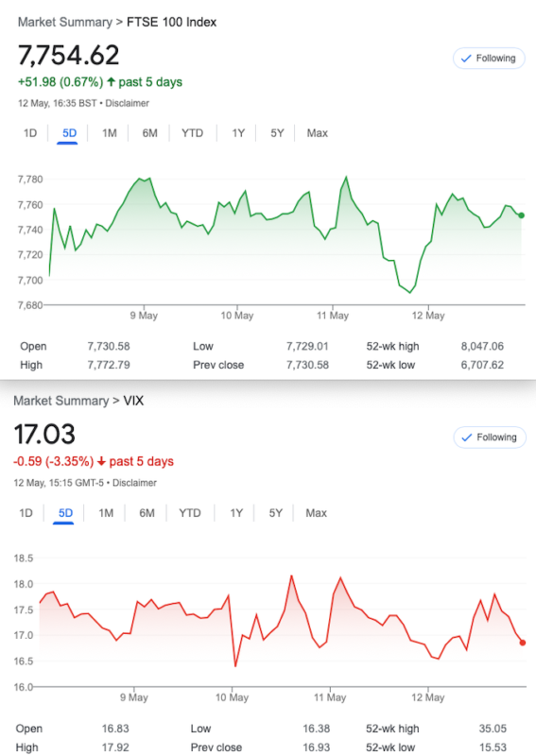Select the 1D tab on FTSE 100 chart
Viewport: 536px width, 756px height.
pyautogui.click(x=30, y=133)
